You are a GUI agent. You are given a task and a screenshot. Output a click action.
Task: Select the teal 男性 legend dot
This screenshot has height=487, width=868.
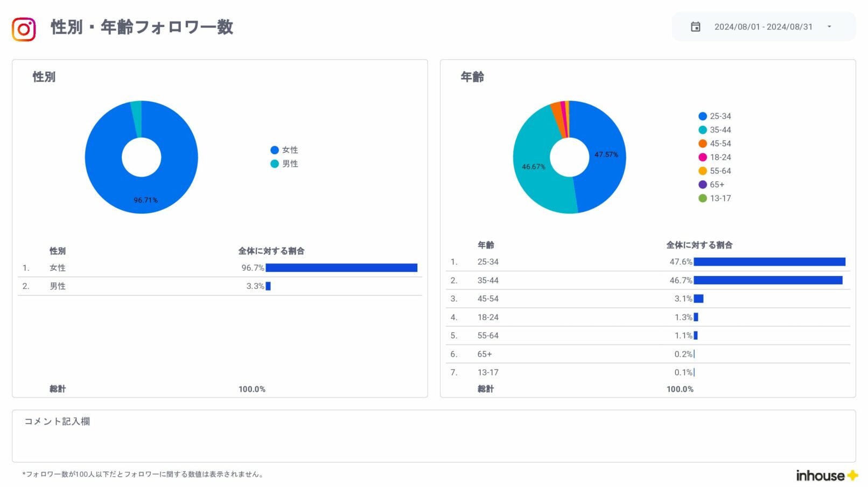point(275,164)
